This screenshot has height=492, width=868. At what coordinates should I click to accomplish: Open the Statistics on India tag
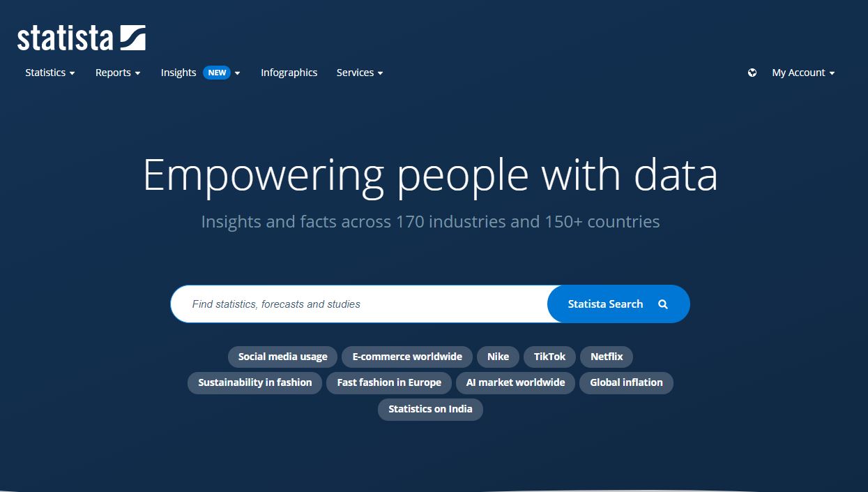430,409
